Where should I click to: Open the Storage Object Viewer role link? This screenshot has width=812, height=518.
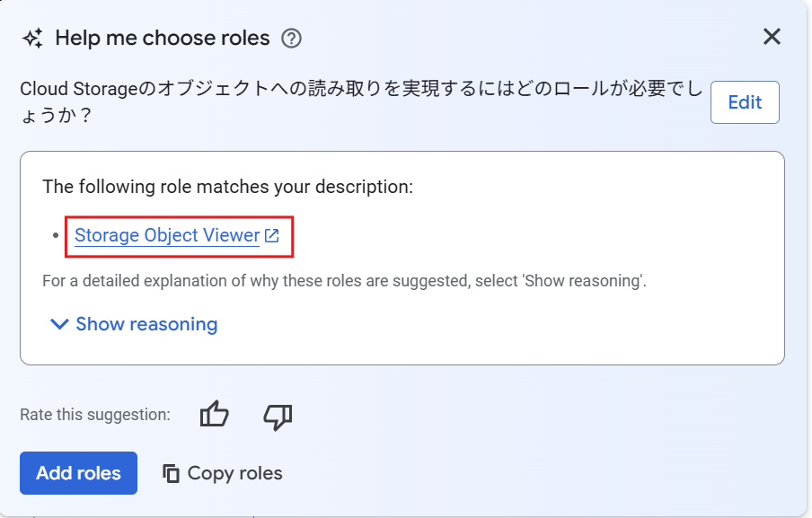(167, 235)
